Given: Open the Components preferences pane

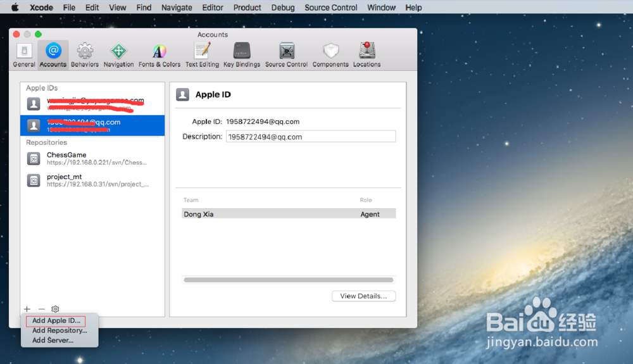Looking at the screenshot, I should [x=330, y=55].
